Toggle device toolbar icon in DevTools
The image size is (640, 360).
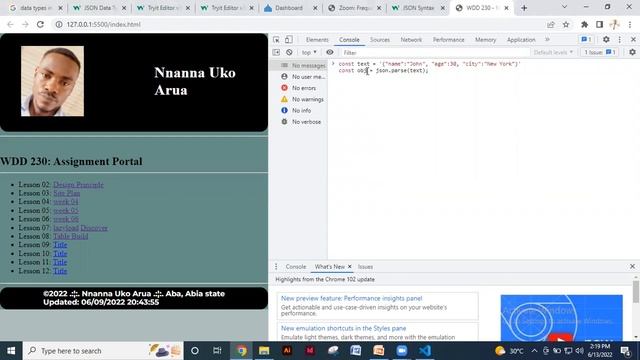point(289,40)
